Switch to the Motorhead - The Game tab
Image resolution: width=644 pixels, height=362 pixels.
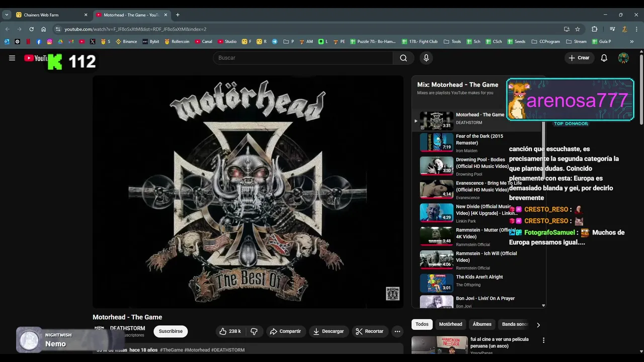pyautogui.click(x=131, y=15)
